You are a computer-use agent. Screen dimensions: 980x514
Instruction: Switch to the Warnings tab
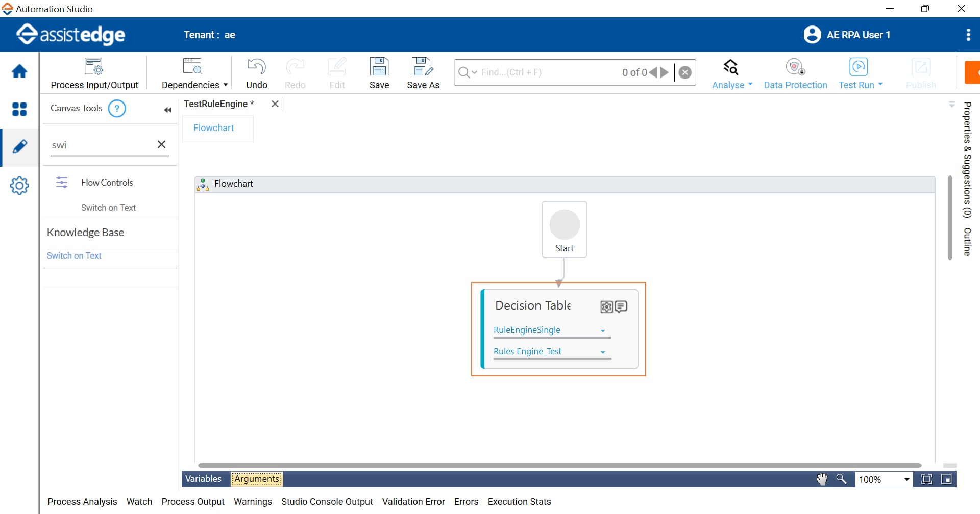point(253,502)
